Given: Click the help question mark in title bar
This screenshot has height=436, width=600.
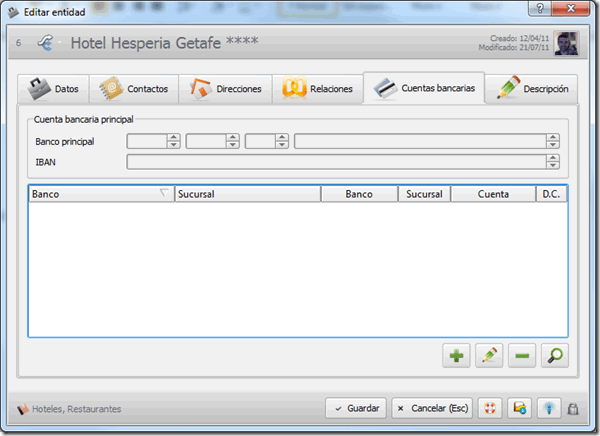Looking at the screenshot, I should [x=540, y=8].
